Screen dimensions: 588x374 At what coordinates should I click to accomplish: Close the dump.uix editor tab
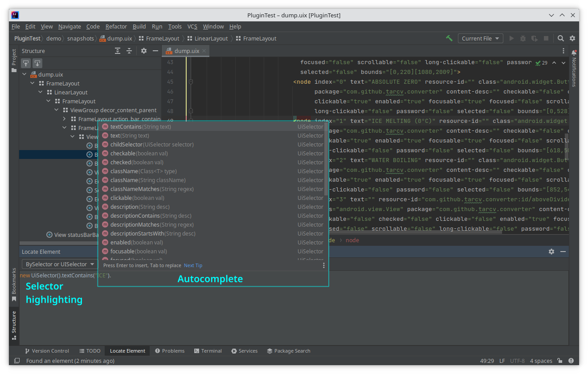(x=204, y=51)
